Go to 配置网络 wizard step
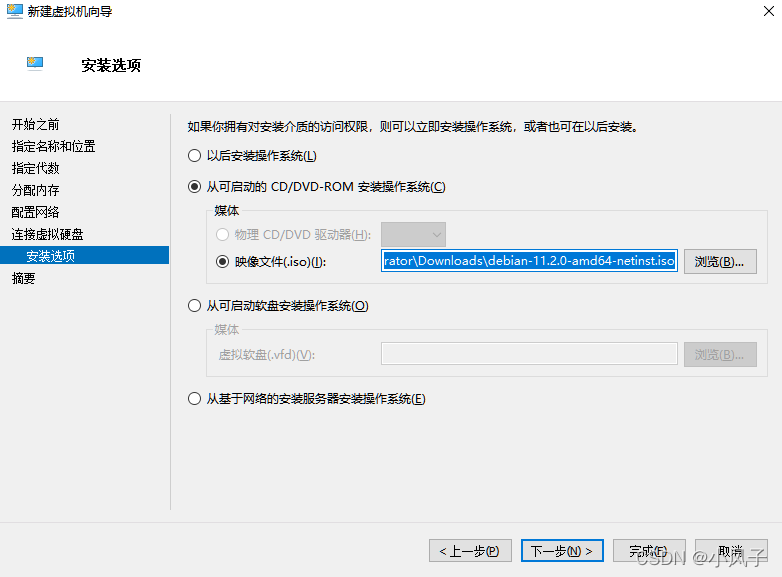782x577 pixels. coord(35,212)
